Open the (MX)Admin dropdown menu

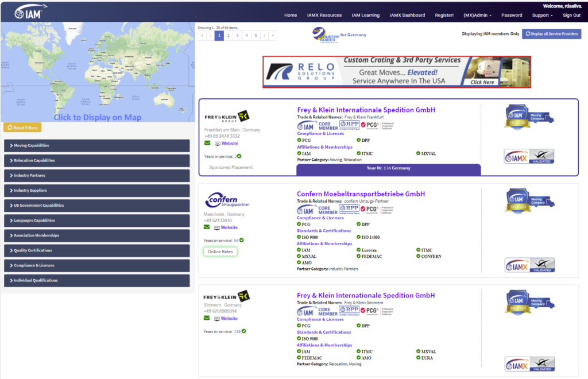[x=477, y=16]
